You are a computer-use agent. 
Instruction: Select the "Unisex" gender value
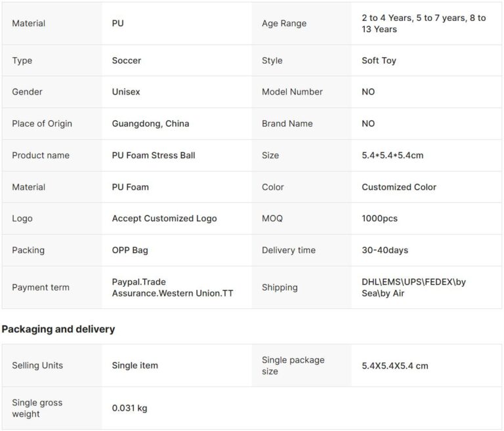[126, 92]
